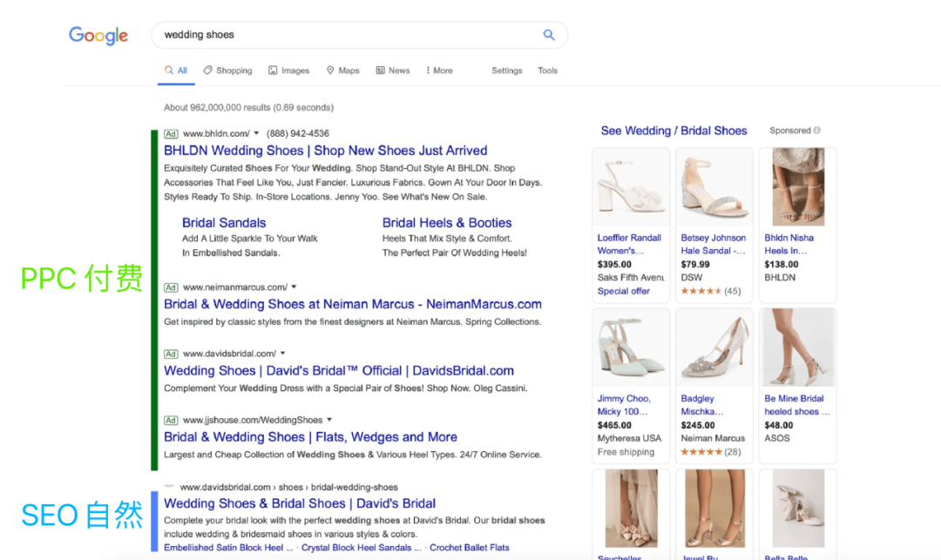Screen dimensions: 941x560
Task: Open the search Tools menu
Action: [x=547, y=71]
